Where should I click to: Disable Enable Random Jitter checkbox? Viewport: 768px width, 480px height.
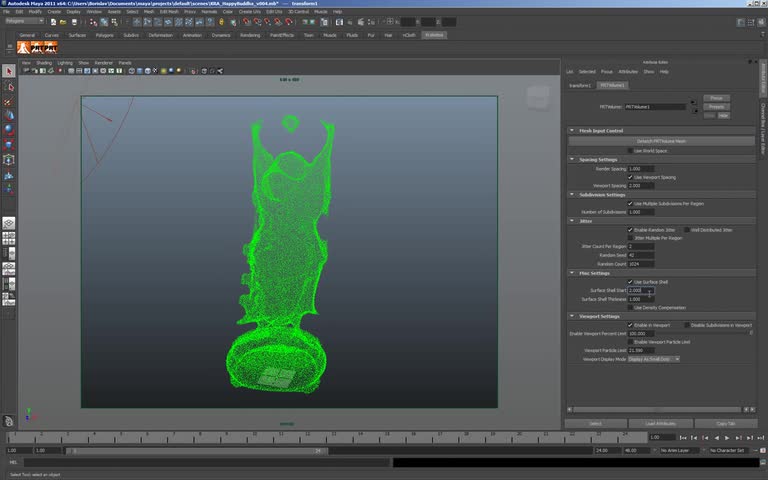[x=630, y=230]
